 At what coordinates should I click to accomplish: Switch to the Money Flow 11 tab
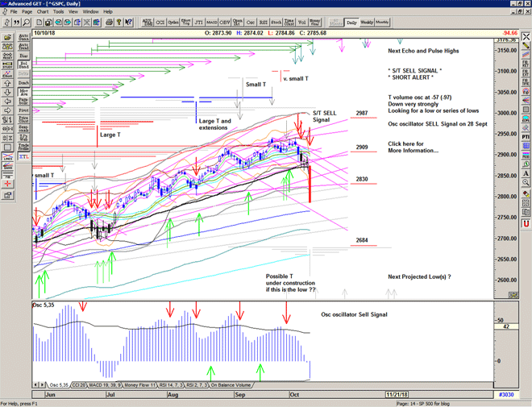point(135,387)
